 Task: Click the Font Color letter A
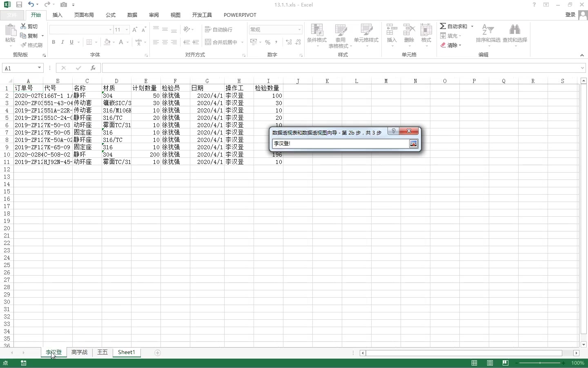click(121, 42)
